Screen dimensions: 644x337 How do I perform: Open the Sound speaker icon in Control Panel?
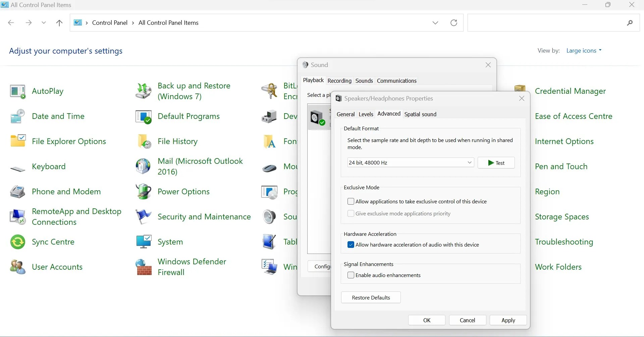[x=269, y=217]
